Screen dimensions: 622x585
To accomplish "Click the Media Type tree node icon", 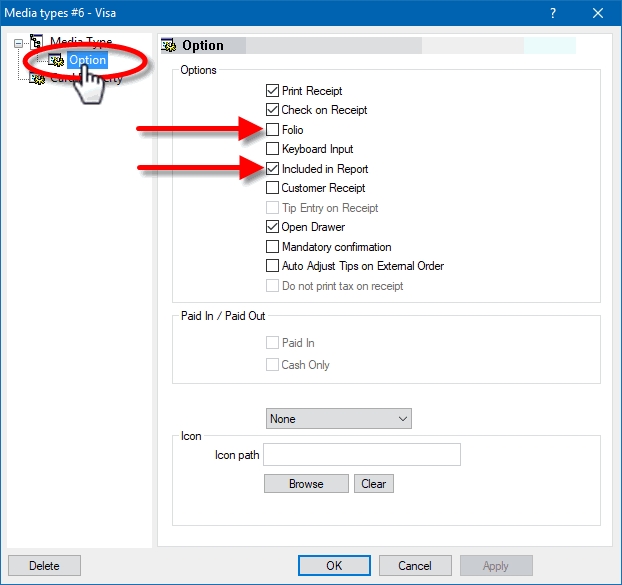I will (x=37, y=44).
